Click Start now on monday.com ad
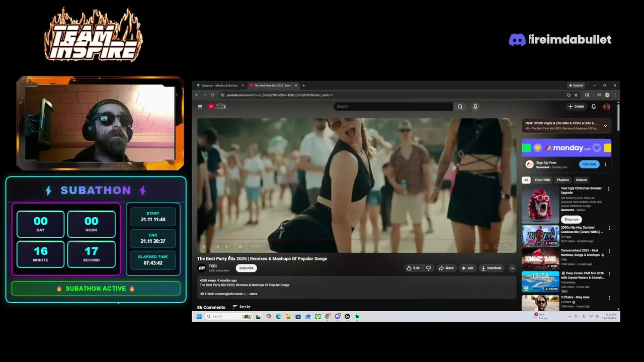The image size is (644, 362). (589, 164)
